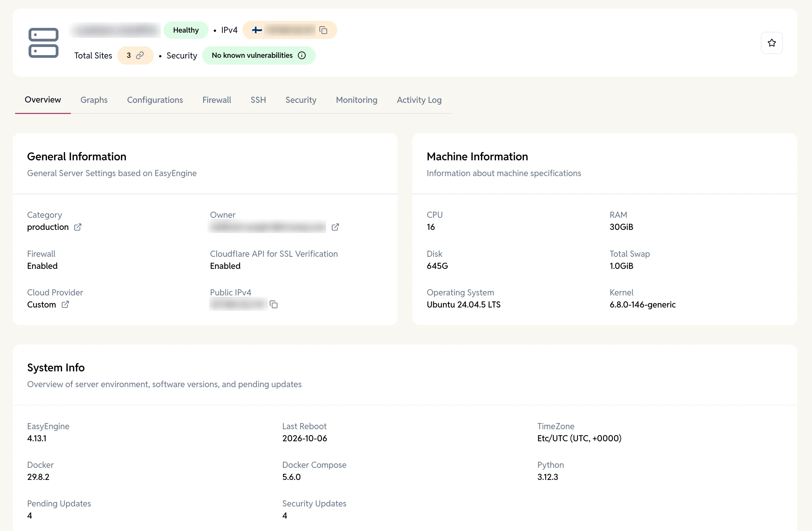This screenshot has height=531, width=812.
Task: Click the System Info heading
Action: tap(56, 367)
